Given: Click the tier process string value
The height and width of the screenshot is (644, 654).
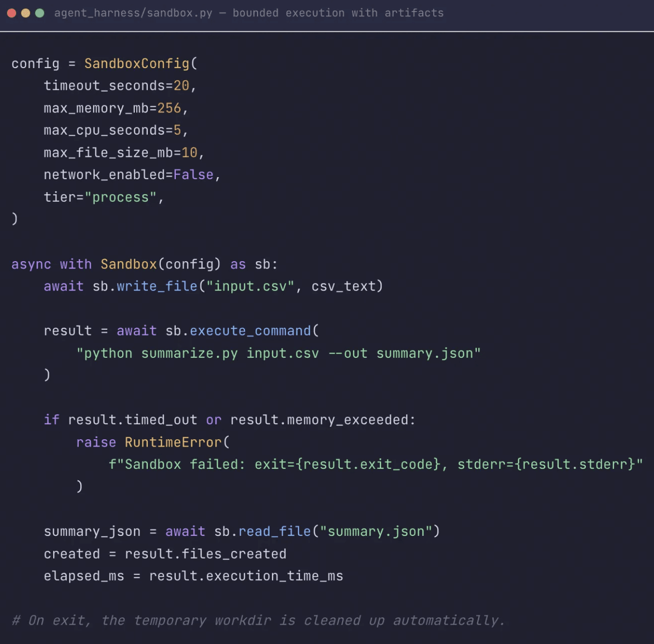Looking at the screenshot, I should tap(121, 196).
